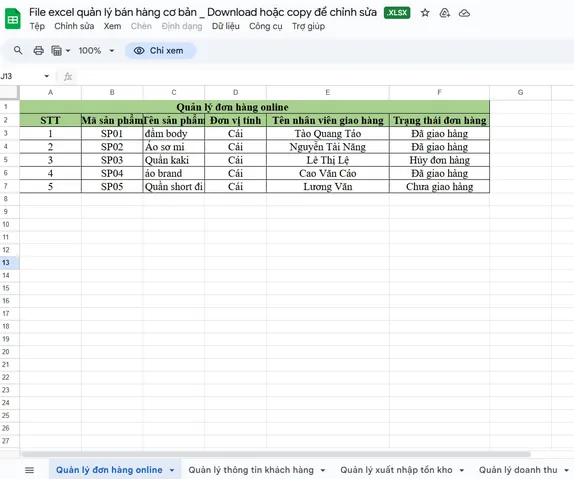574x479 pixels.
Task: Select cell Hủy đơn hàng
Action: point(439,160)
